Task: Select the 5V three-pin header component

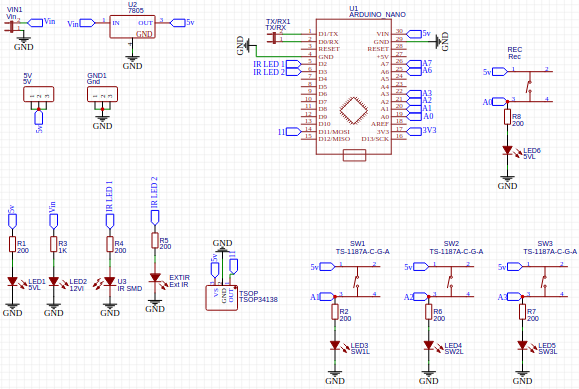Action: [x=39, y=94]
